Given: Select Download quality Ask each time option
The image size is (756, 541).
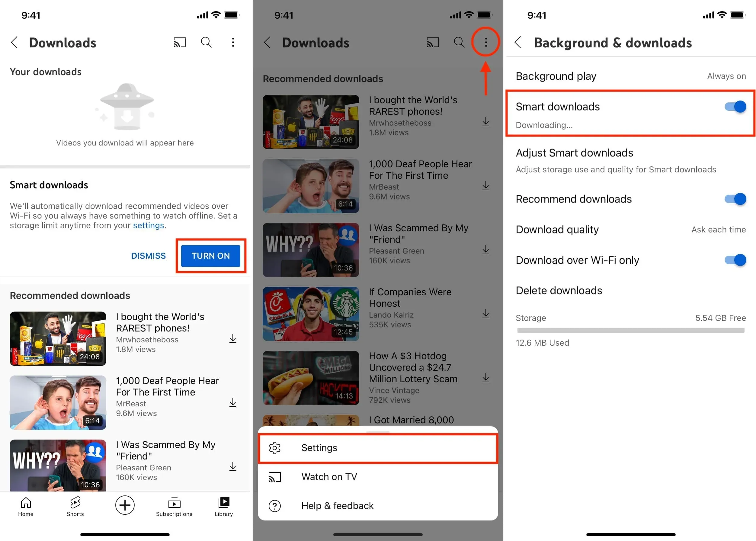Looking at the screenshot, I should tap(630, 229).
